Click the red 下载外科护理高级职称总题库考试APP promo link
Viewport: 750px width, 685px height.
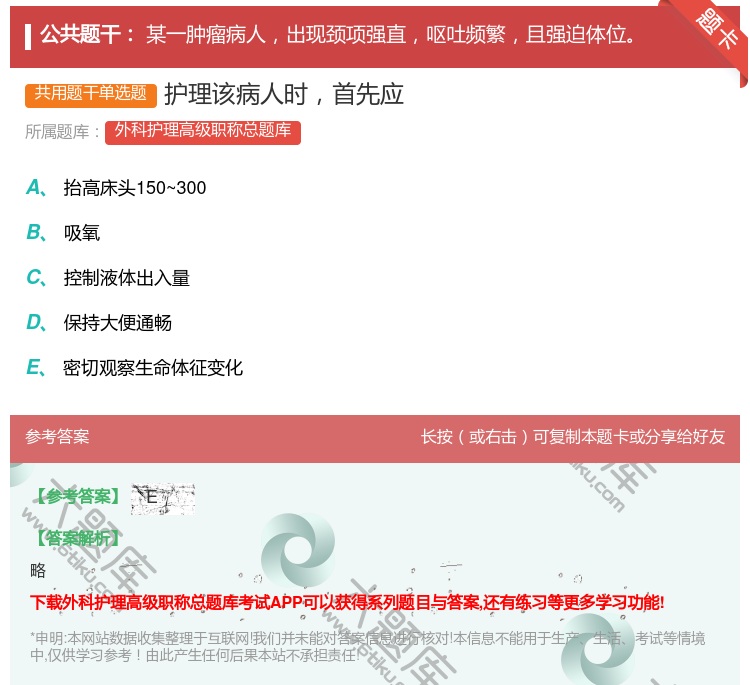tap(347, 602)
